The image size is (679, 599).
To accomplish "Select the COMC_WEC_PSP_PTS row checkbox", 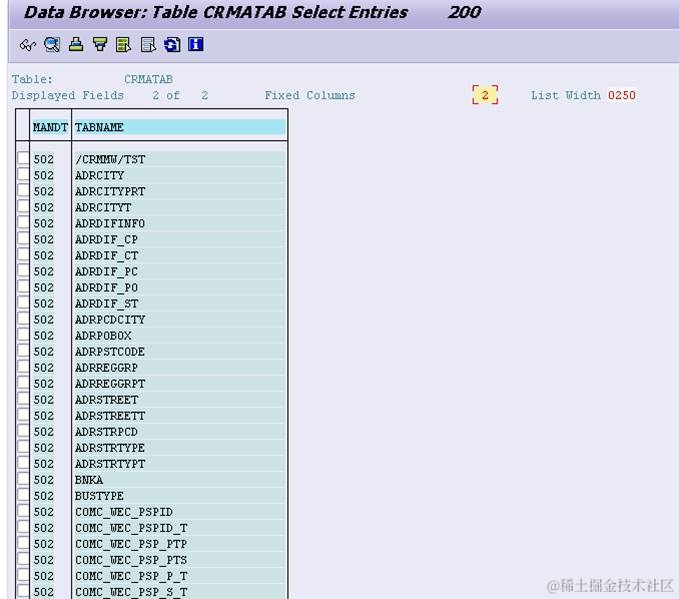I will coord(23,559).
